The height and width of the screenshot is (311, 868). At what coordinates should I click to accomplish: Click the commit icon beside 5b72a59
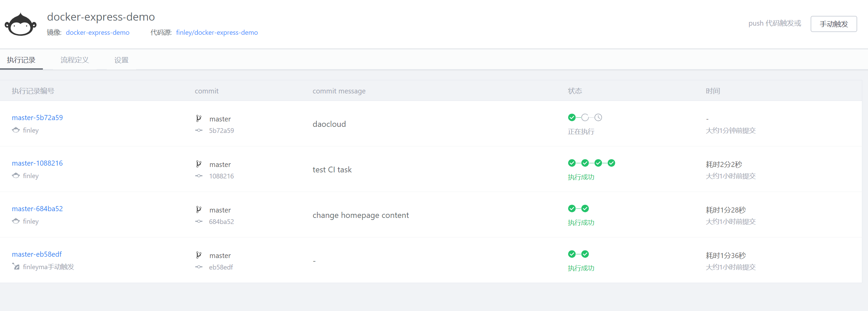tap(199, 131)
